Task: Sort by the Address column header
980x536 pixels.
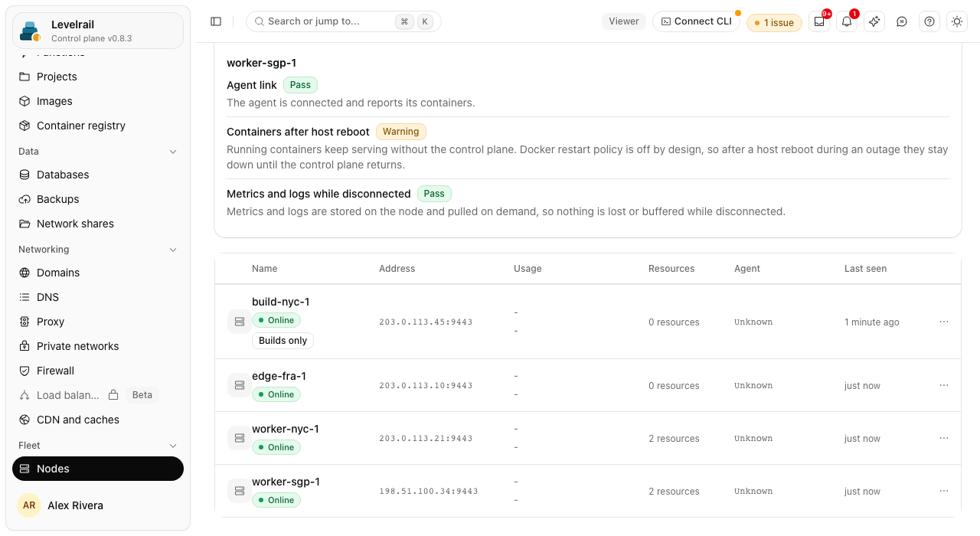Action: (x=397, y=269)
